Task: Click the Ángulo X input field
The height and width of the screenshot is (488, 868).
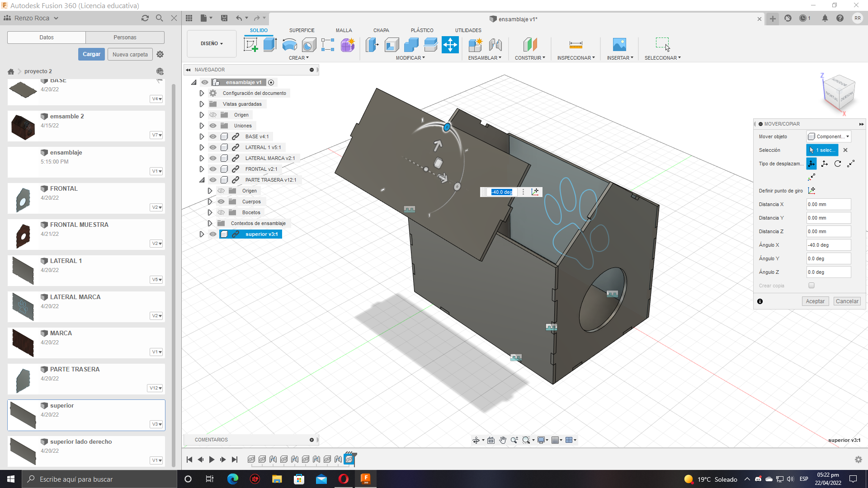Action: [829, 245]
